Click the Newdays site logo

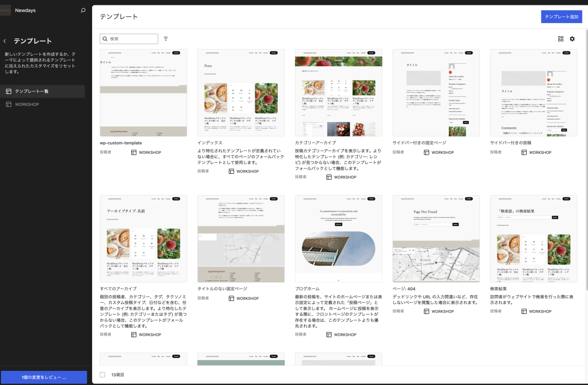[5, 10]
